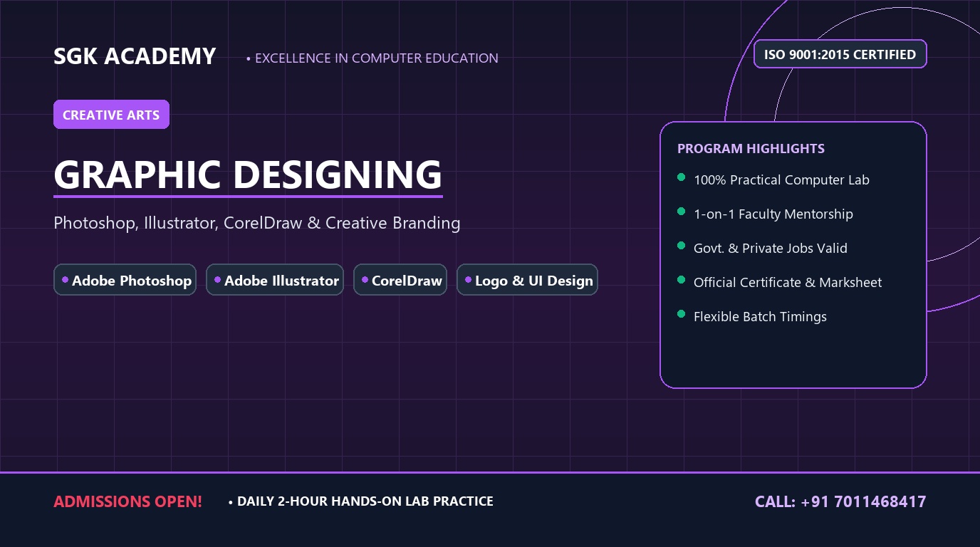Click the Creative Arts category tag

click(111, 115)
